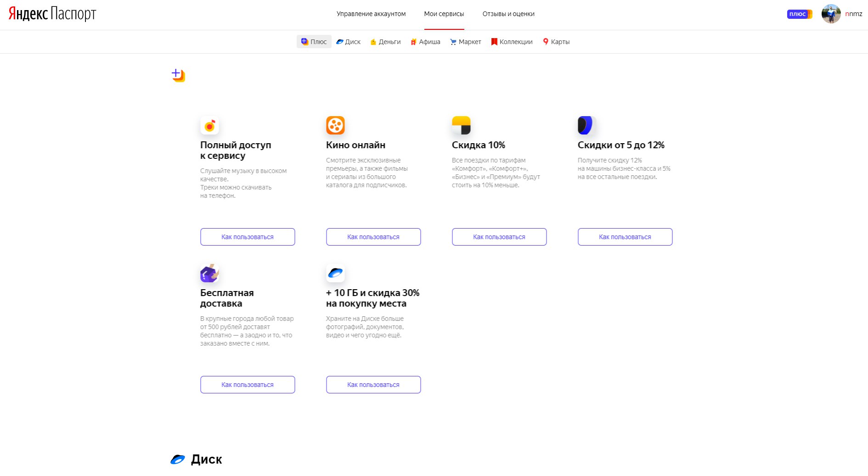This screenshot has width=868, height=476.
Task: Click Как пользоваться under Кино онлайн
Action: 373,237
